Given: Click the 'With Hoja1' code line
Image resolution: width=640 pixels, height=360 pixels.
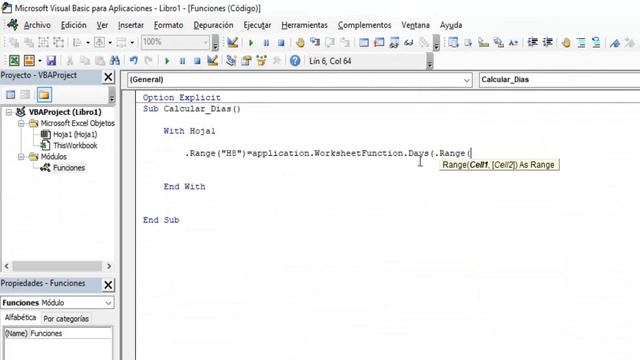Looking at the screenshot, I should pyautogui.click(x=189, y=131).
